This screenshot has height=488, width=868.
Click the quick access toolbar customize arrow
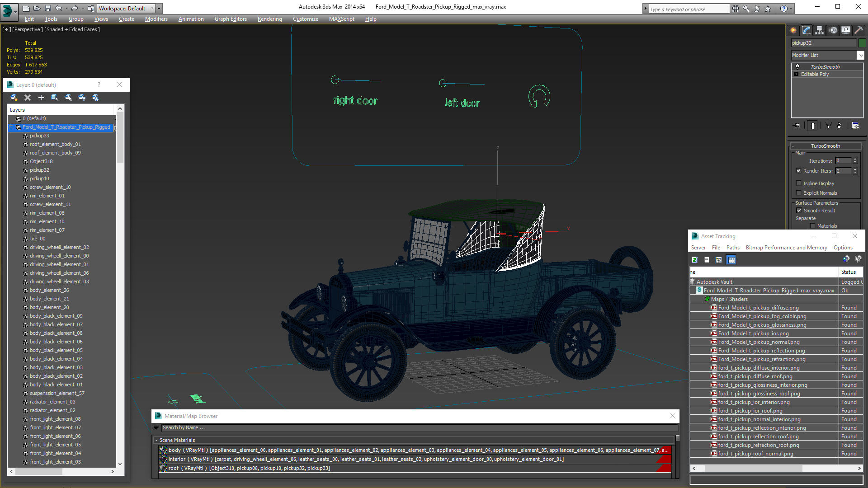(x=159, y=8)
